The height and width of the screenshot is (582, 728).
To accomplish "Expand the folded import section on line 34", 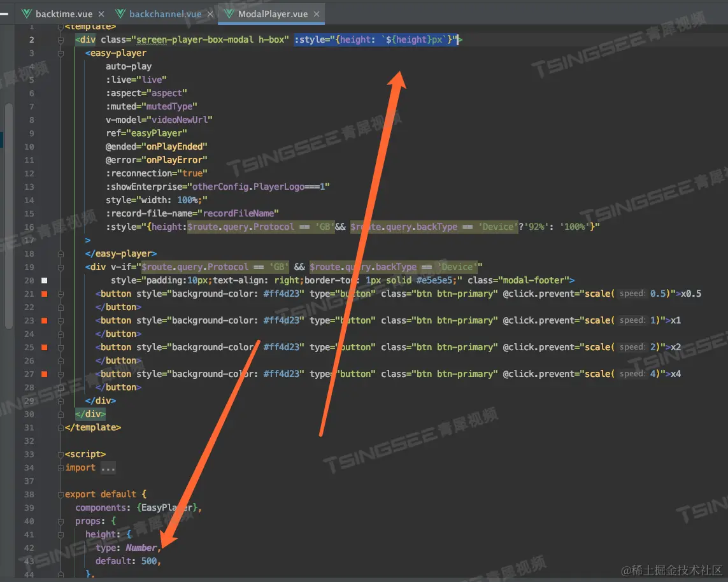I will 61,468.
